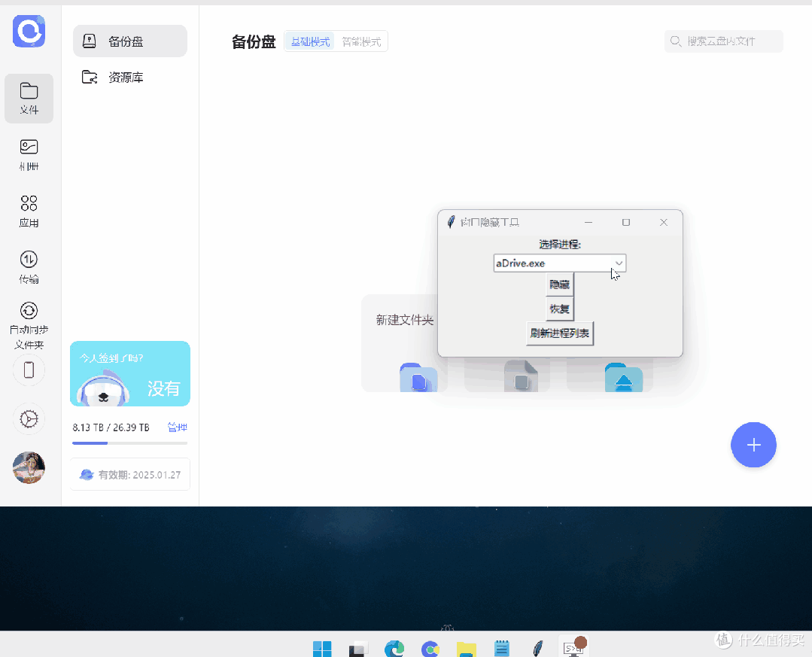This screenshot has height=657, width=812.
Task: Click the 备份盘 page heading
Action: [x=254, y=41]
